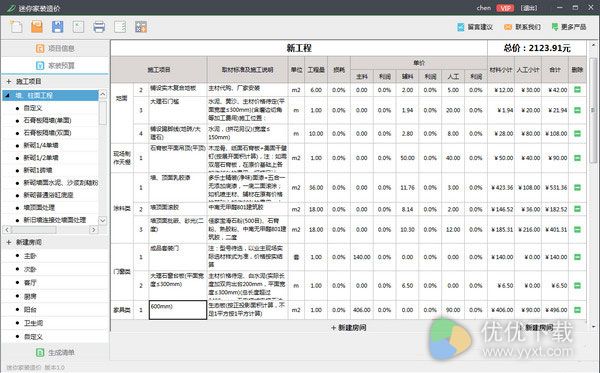Image resolution: width=600 pixels, height=373 pixels.
Task: Click the [退出] logout link
Action: point(528,8)
